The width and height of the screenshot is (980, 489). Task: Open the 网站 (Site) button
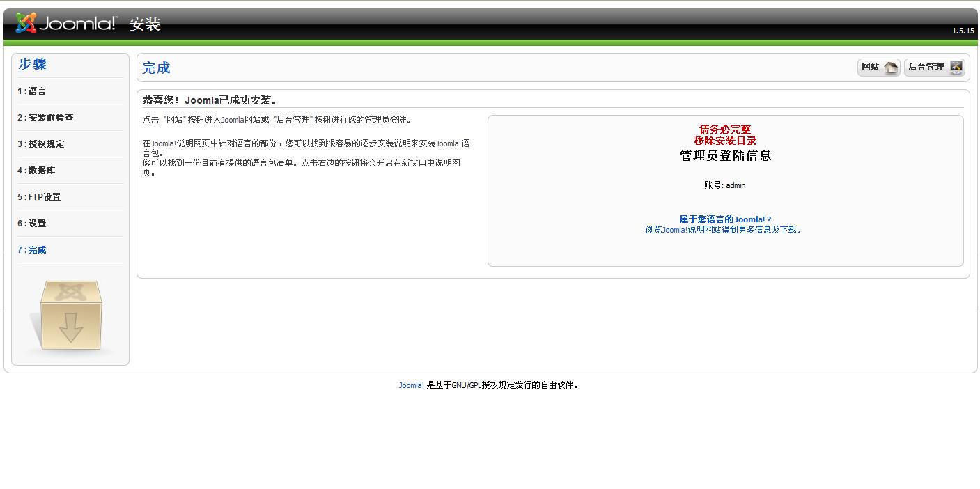coord(878,68)
